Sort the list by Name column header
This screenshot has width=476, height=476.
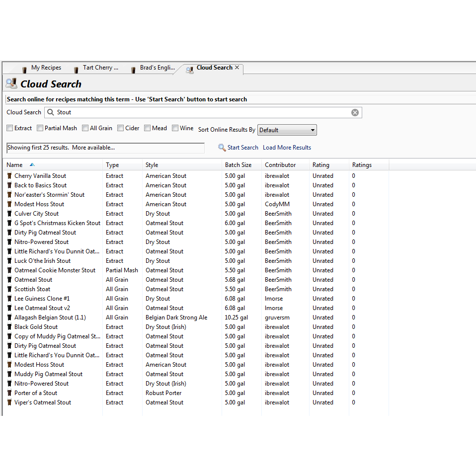coord(15,165)
